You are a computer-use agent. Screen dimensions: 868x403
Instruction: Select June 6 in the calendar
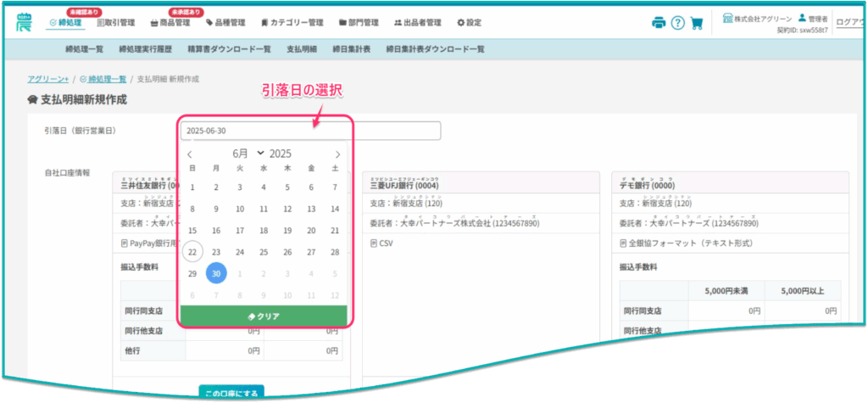(x=311, y=188)
